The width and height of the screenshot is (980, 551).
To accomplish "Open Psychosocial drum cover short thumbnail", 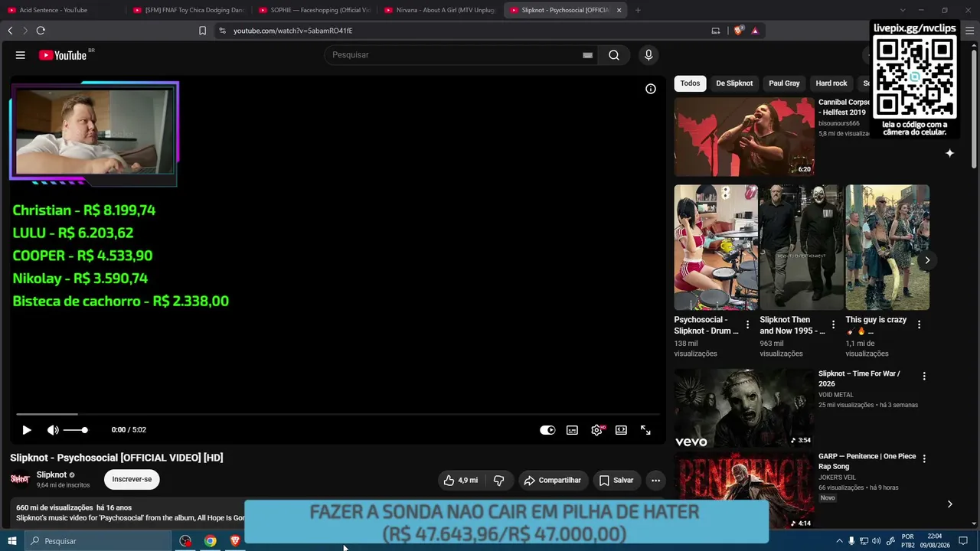I will point(716,247).
